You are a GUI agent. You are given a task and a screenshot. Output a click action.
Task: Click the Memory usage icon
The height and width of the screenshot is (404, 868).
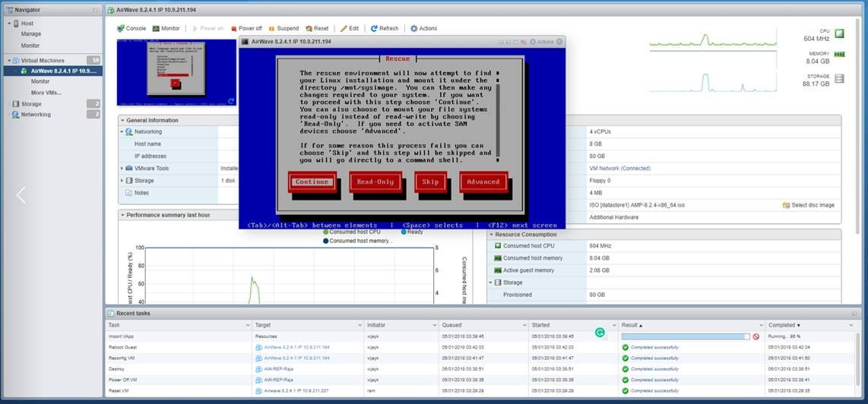pyautogui.click(x=840, y=54)
